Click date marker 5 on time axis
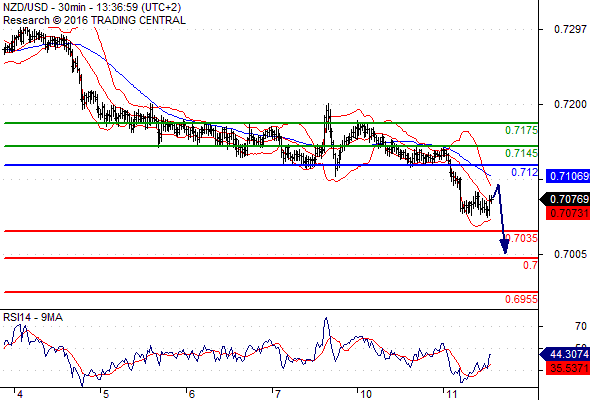The width and height of the screenshot is (590, 400). (106, 394)
